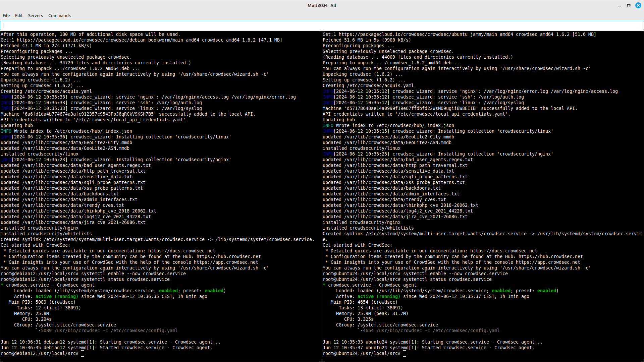
Task: Close the MultiSSH window
Action: pos(638,5)
